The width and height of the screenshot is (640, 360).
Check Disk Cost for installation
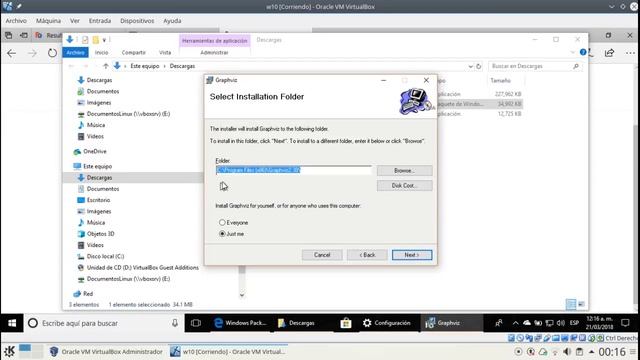[x=404, y=186]
